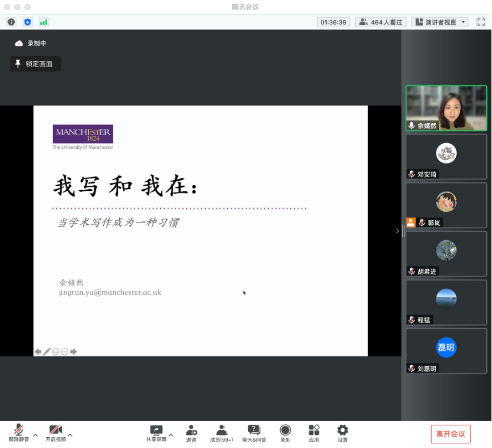Click the 锁定画面 pin button
The image size is (492, 448).
[x=35, y=64]
